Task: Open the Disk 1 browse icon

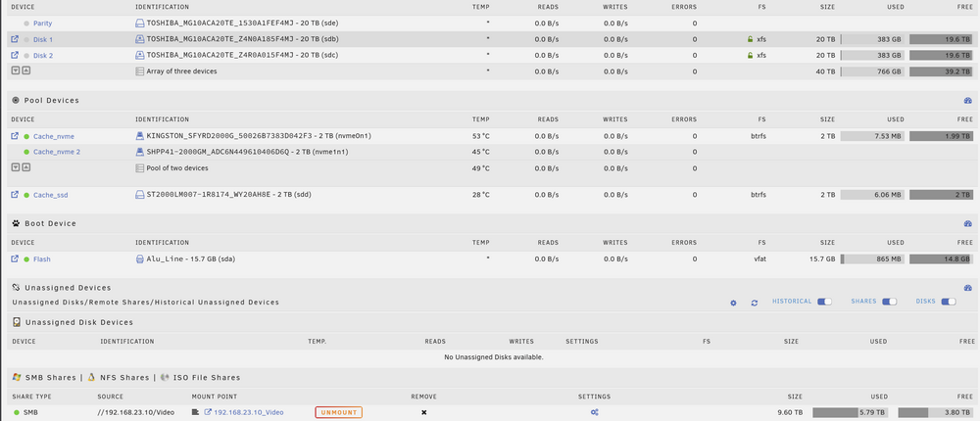Action: (15, 39)
